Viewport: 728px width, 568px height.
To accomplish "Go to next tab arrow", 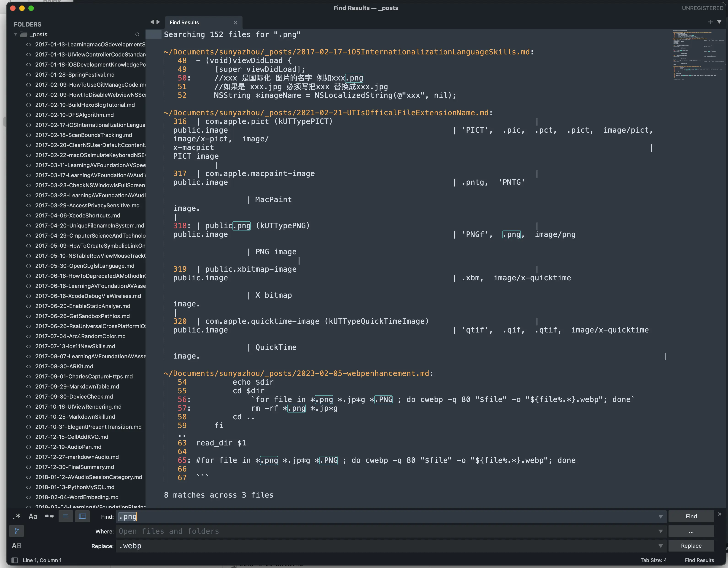I will [158, 22].
